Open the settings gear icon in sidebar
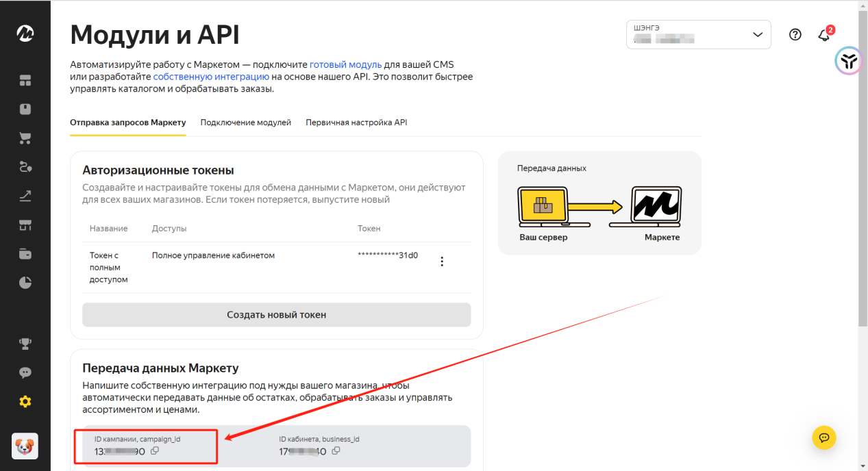 [x=25, y=402]
